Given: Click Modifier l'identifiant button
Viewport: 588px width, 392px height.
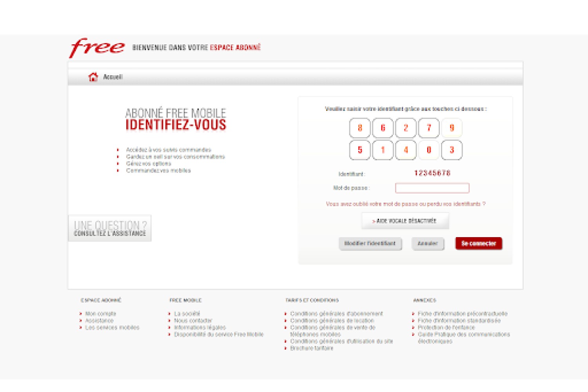Looking at the screenshot, I should (370, 243).
